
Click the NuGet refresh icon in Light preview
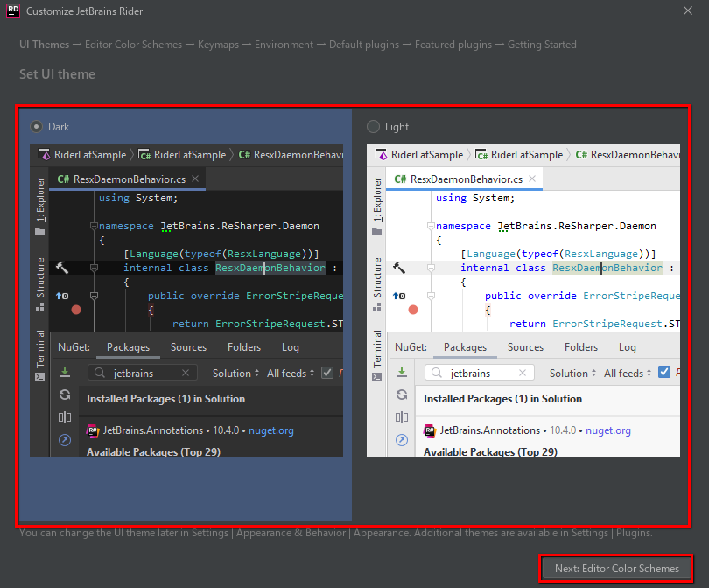click(x=402, y=395)
